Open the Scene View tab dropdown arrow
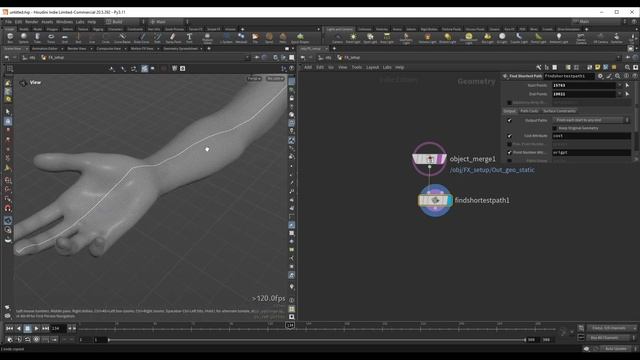The image size is (640, 360). tap(27, 49)
